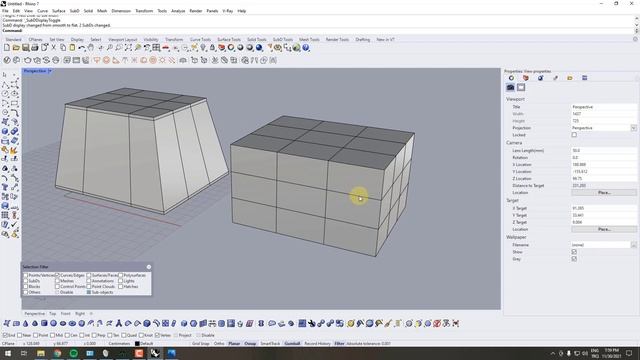Click the Open file folder icon
640x360 pixels.
click(16, 48)
